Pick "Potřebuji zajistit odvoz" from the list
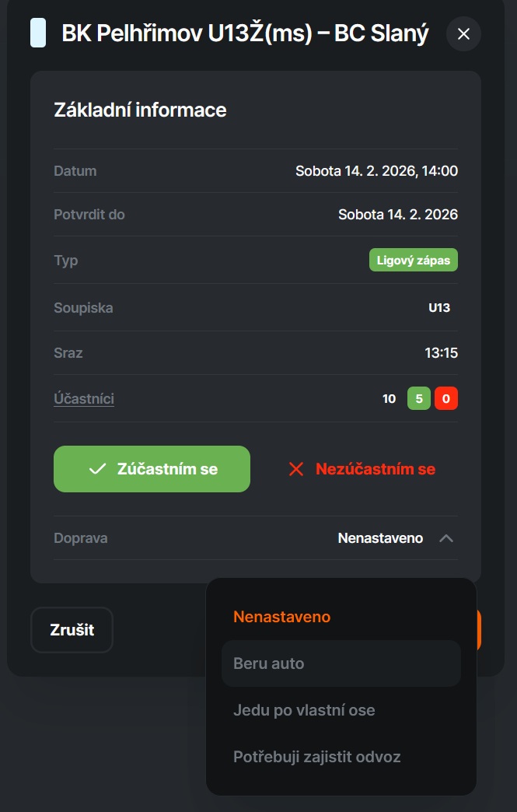 point(317,757)
